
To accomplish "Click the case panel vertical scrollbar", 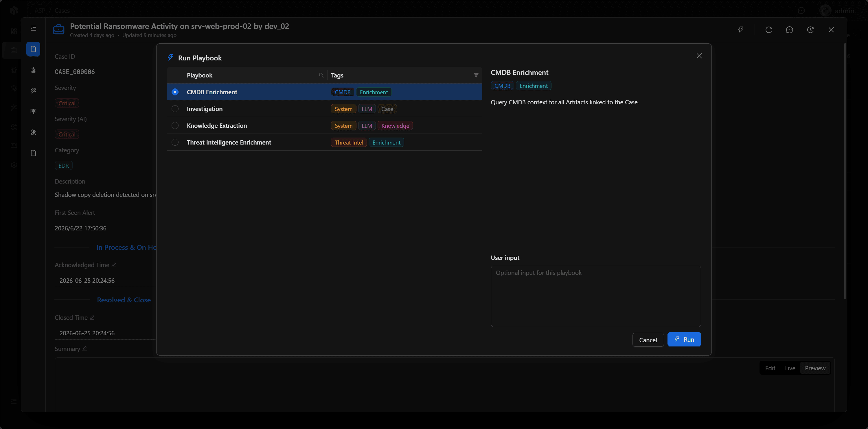I will point(845,172).
